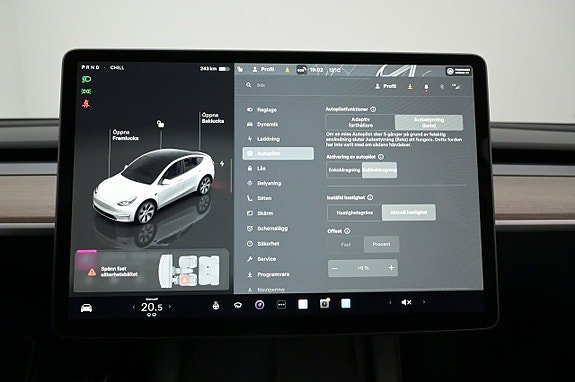Open the LTE signal strength icon
The height and width of the screenshot is (382, 575).
(457, 87)
